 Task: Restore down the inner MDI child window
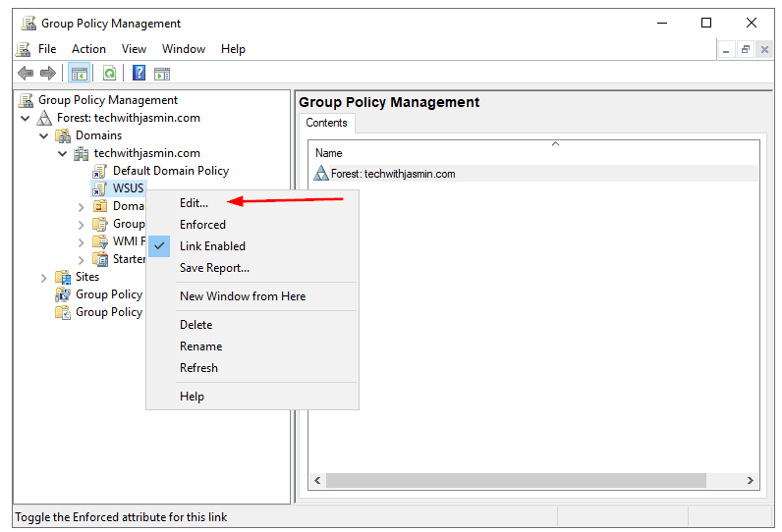coord(745,49)
